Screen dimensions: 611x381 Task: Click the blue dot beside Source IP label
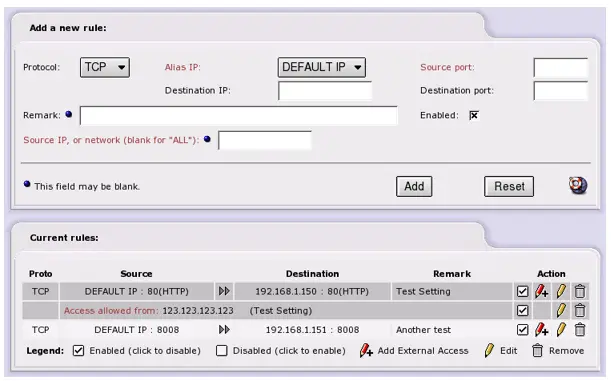coord(207,139)
